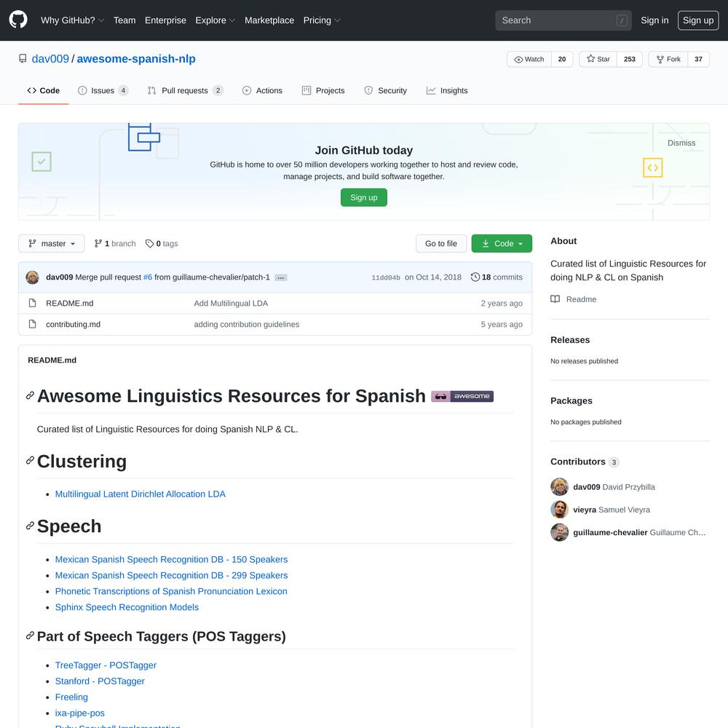The height and width of the screenshot is (728, 728).
Task: Open the awesome-spanish-nlp repository link
Action: (x=136, y=59)
